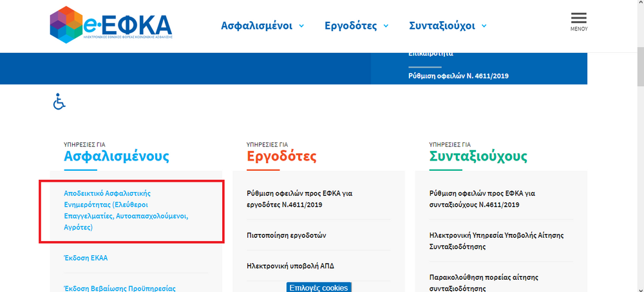This screenshot has width=644, height=292.
Task: Open the hamburger ΜΕΝΟΥ icon
Action: click(x=578, y=21)
